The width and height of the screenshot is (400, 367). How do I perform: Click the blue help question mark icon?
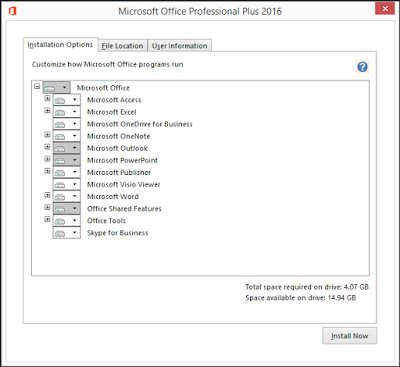click(362, 67)
